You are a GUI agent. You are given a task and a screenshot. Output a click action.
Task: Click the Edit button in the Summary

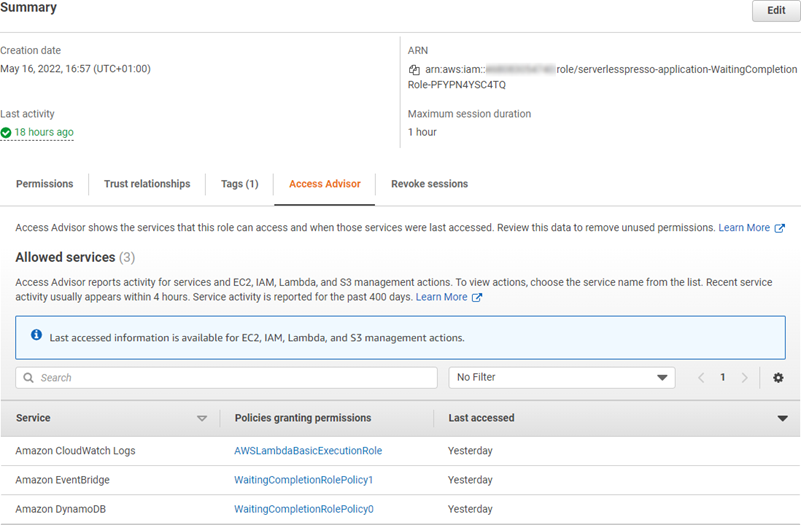pos(776,10)
